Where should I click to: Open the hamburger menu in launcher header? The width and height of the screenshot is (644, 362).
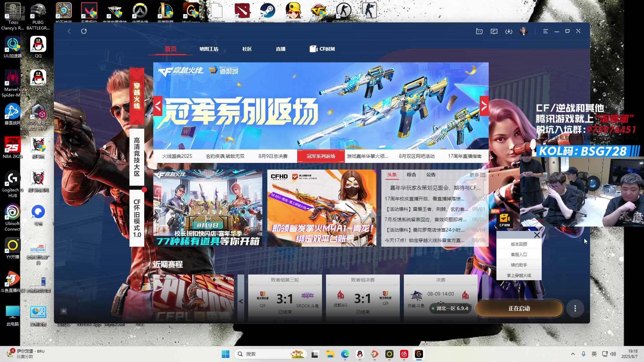546,31
